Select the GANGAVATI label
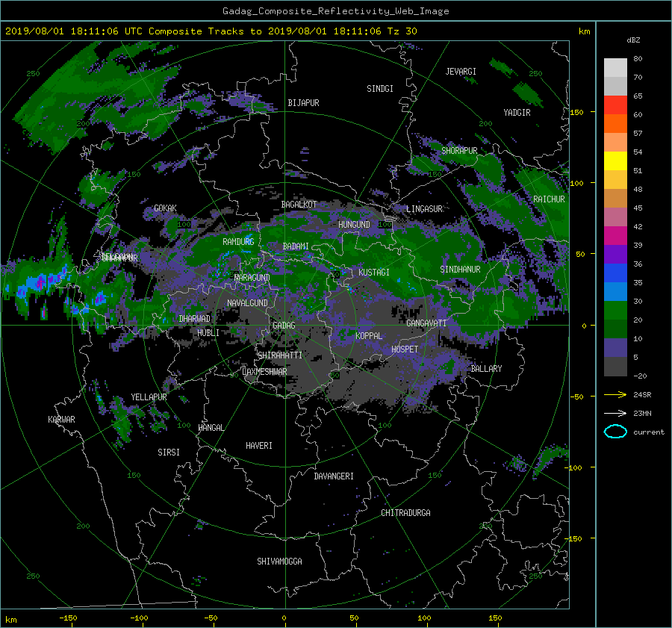The width and height of the screenshot is (672, 628). pyautogui.click(x=426, y=323)
